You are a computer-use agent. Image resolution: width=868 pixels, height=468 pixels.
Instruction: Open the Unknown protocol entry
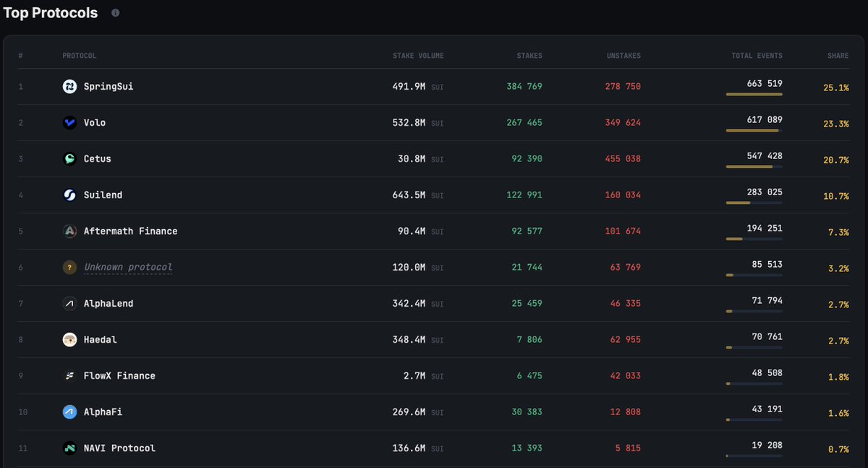[x=128, y=268]
